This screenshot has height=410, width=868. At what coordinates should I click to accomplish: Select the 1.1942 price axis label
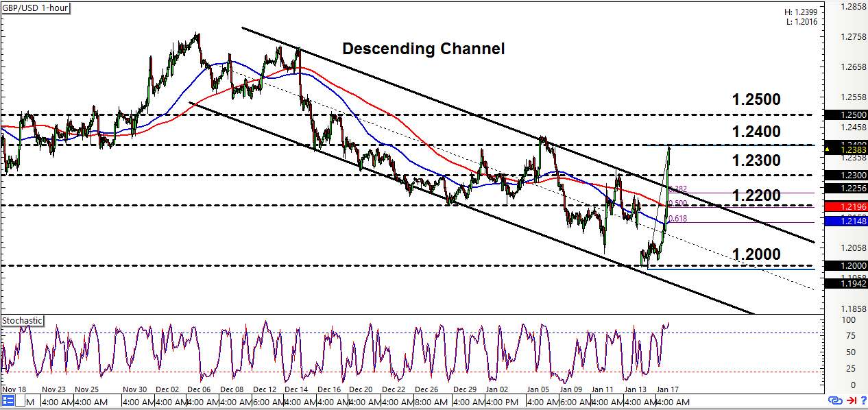click(x=846, y=282)
